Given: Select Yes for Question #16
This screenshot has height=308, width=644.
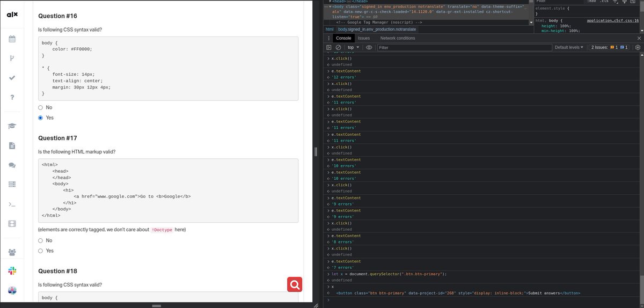Looking at the screenshot, I should 40,118.
